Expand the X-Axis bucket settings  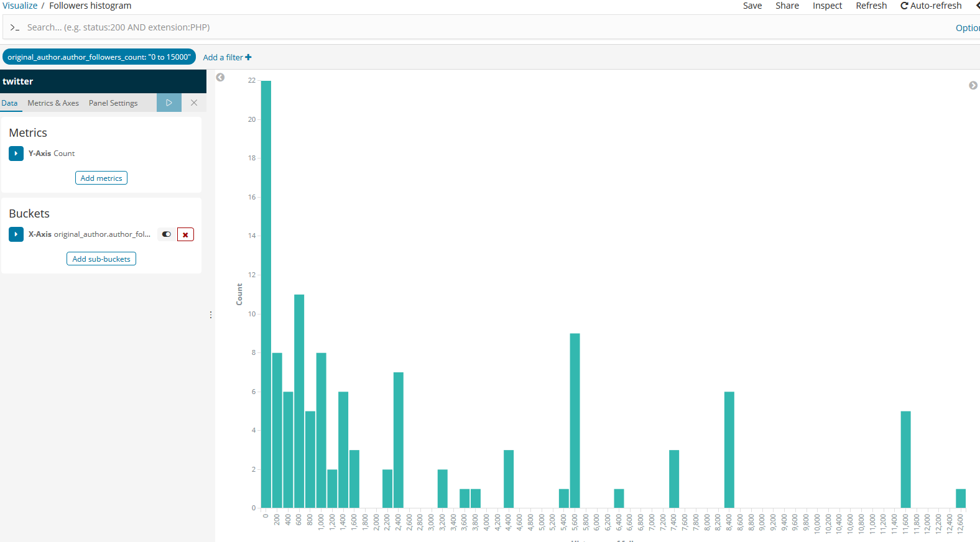[16, 234]
